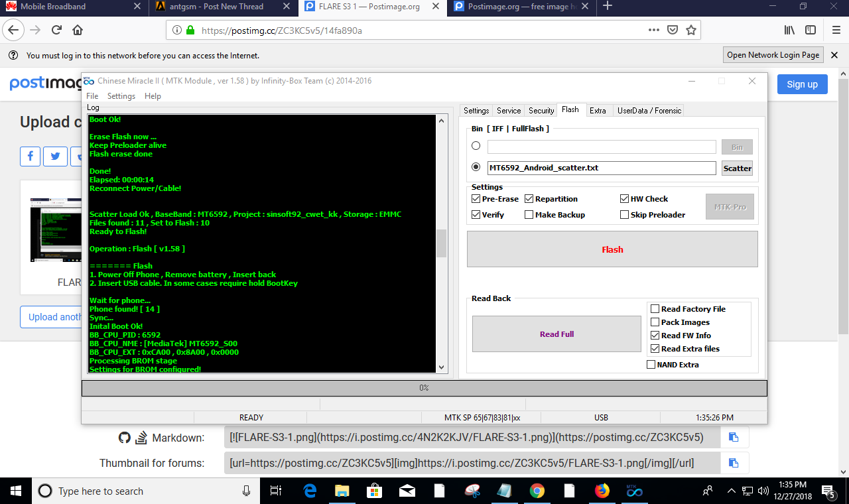
Task: Open the Settings menu
Action: click(121, 96)
